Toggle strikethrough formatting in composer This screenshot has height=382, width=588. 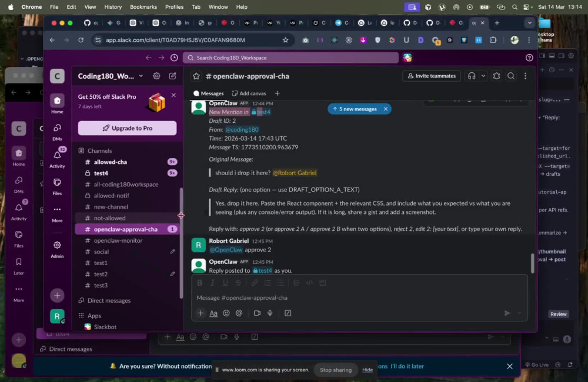pos(238,283)
